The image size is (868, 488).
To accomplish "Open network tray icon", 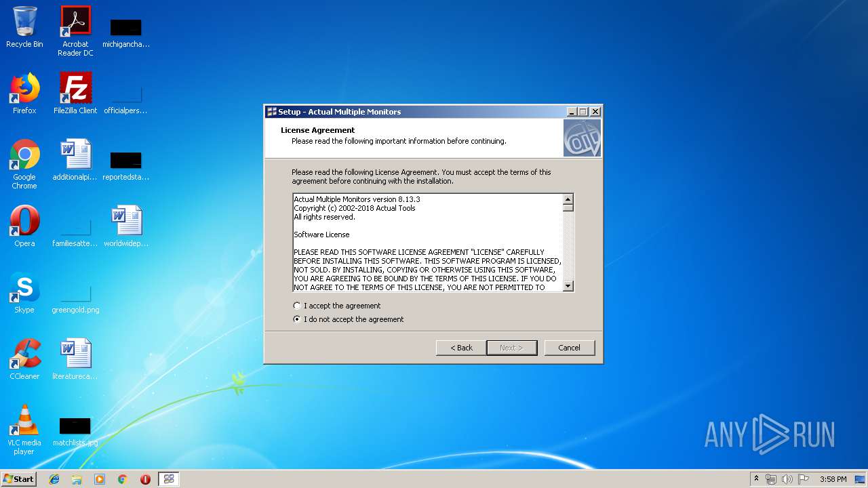I will click(771, 479).
